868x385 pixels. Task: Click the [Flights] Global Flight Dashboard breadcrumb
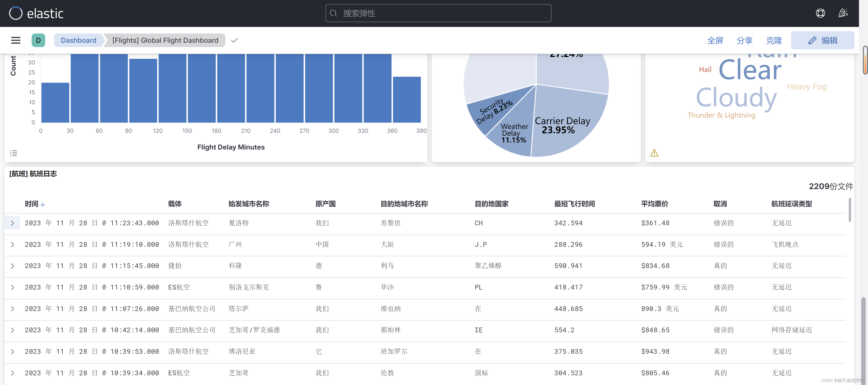[x=165, y=40]
